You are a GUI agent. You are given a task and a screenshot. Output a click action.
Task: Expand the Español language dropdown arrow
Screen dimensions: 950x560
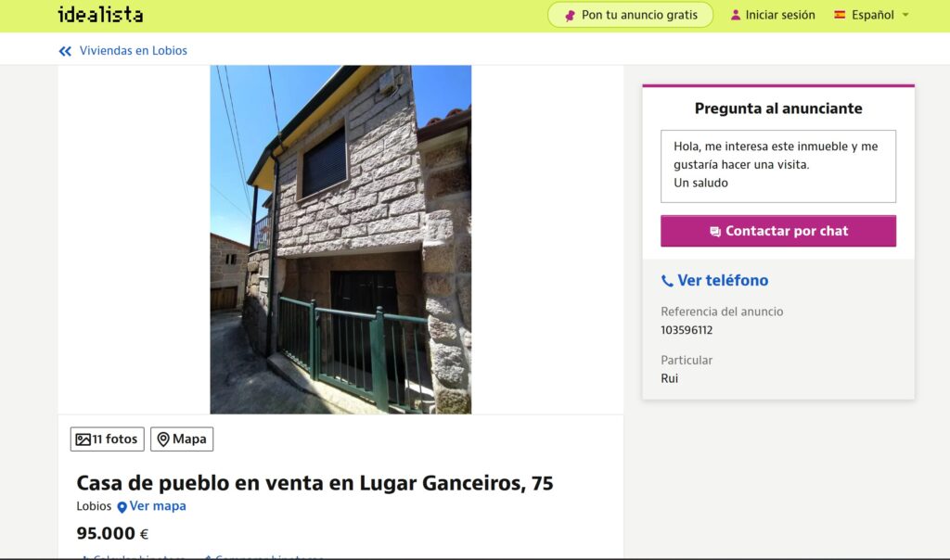pyautogui.click(x=905, y=15)
